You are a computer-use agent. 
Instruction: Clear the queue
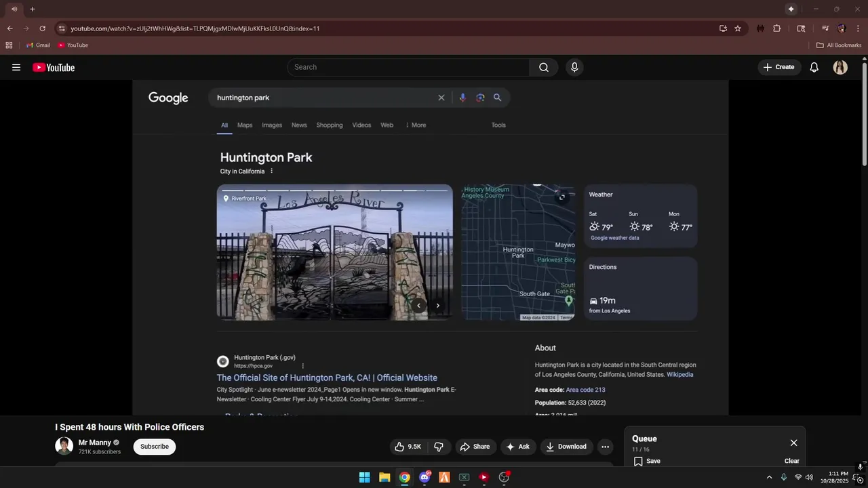(x=792, y=461)
